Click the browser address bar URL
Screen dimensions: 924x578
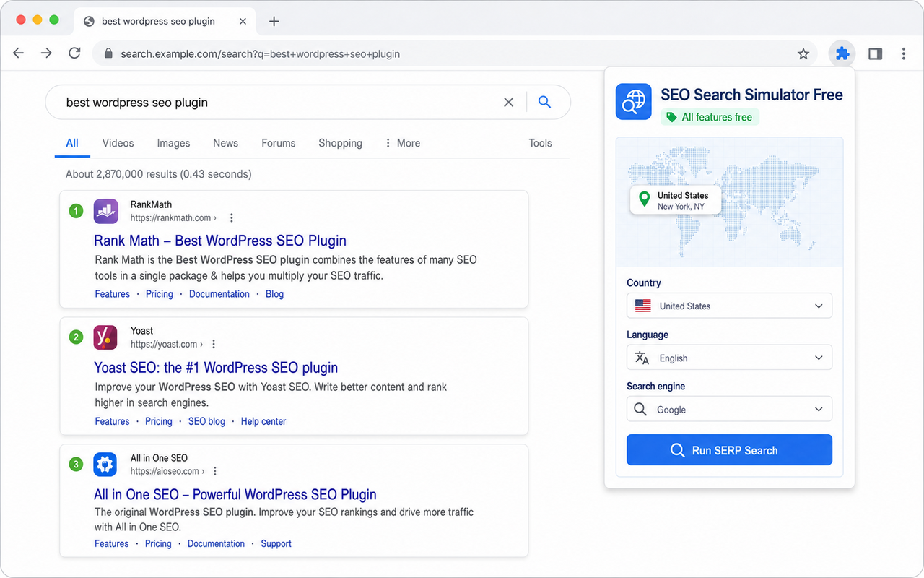pos(260,53)
